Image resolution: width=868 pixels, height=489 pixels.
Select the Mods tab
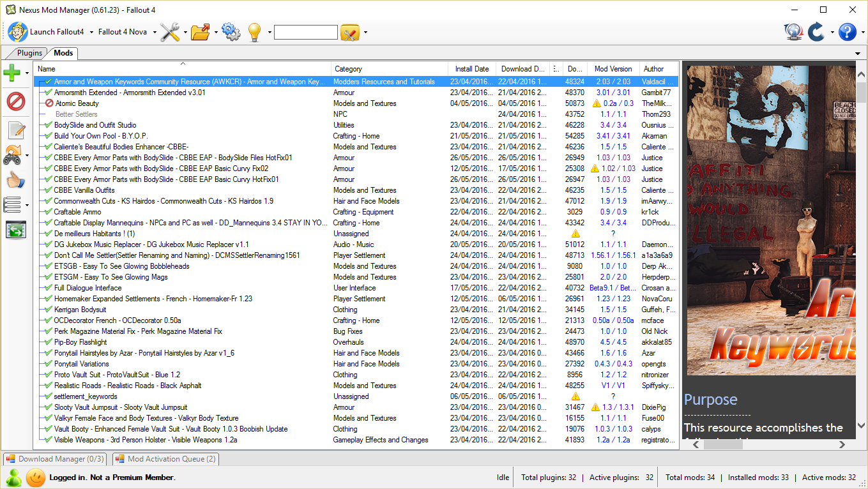[x=63, y=53]
